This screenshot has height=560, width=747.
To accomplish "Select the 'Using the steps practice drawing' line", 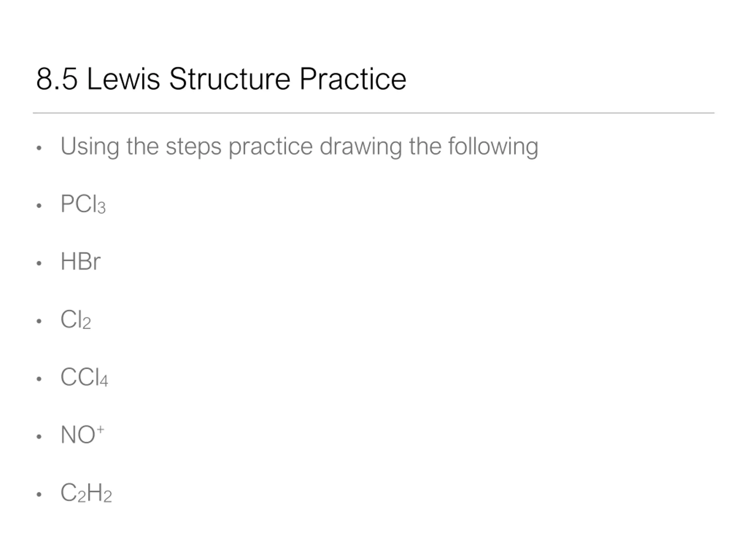I will [x=299, y=147].
